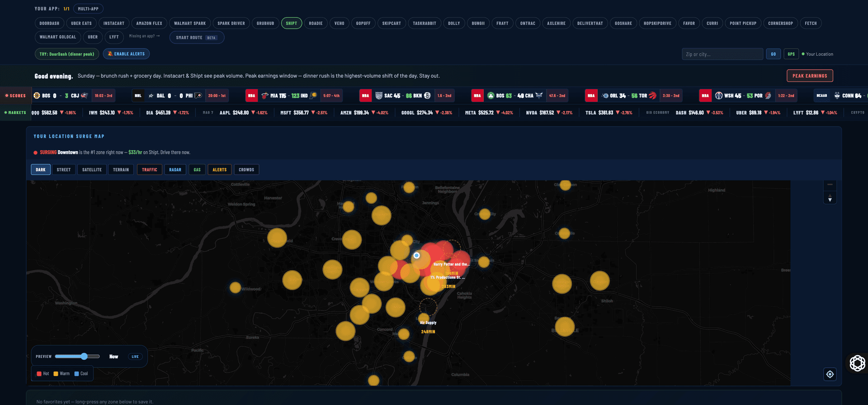Viewport: 868px width, 405px height.
Task: Click the Enable Alerts button
Action: pyautogui.click(x=126, y=54)
